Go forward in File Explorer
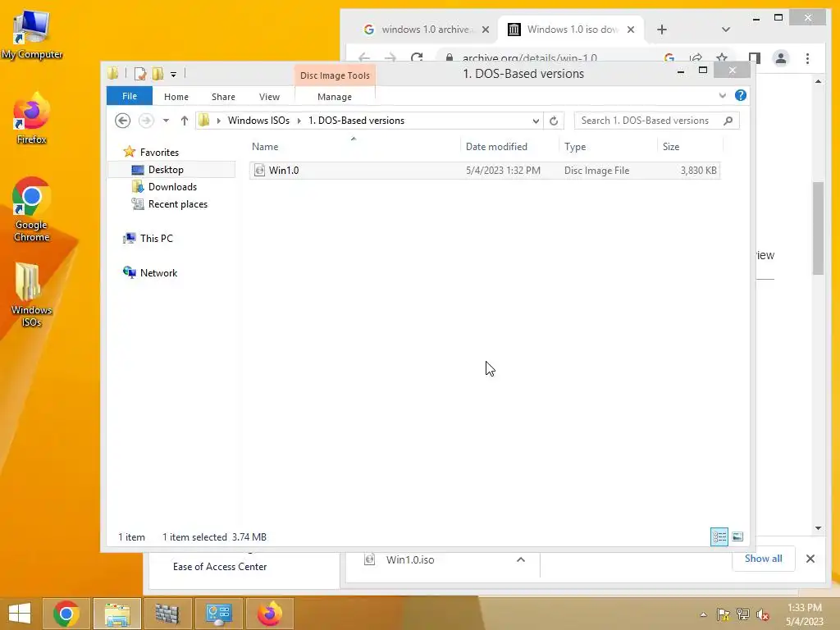This screenshot has height=630, width=840. [x=146, y=121]
